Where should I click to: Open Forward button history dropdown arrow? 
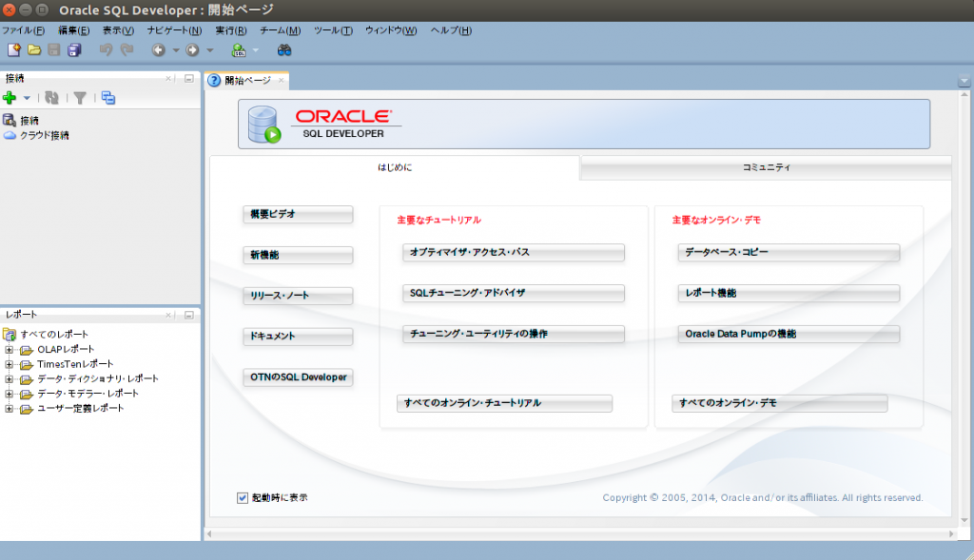pos(210,50)
